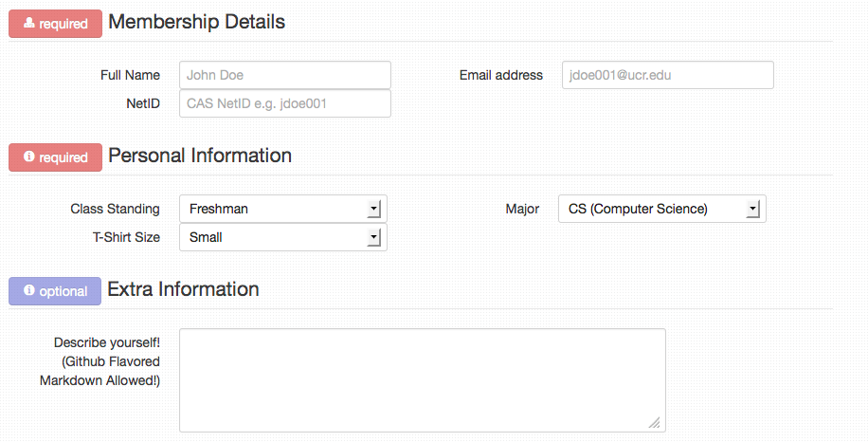Expand the T-Shirt Size dropdown arrow
The height and width of the screenshot is (442, 868).
(x=374, y=237)
